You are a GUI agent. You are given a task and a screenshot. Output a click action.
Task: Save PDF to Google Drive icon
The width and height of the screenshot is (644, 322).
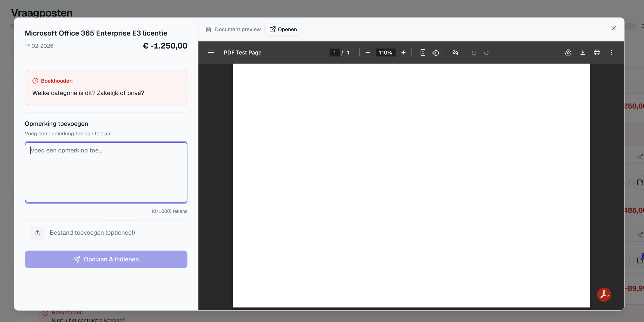click(568, 53)
